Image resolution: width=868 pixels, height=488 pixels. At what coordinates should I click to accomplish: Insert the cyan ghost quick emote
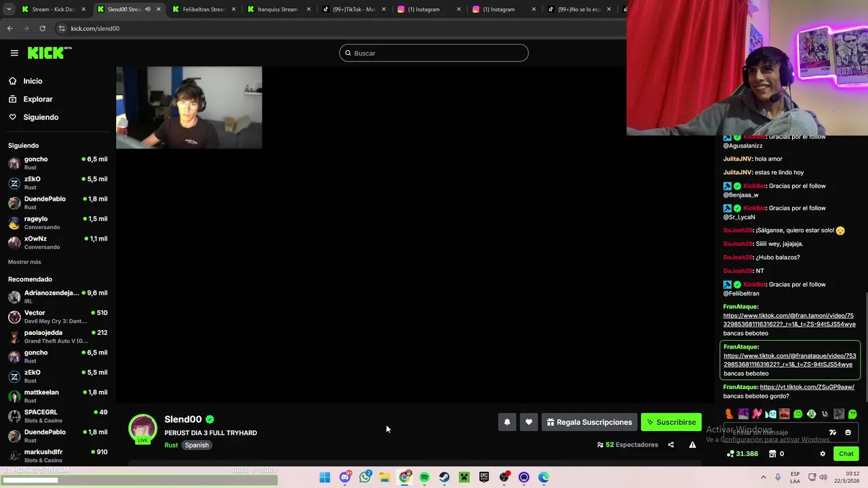(x=770, y=414)
